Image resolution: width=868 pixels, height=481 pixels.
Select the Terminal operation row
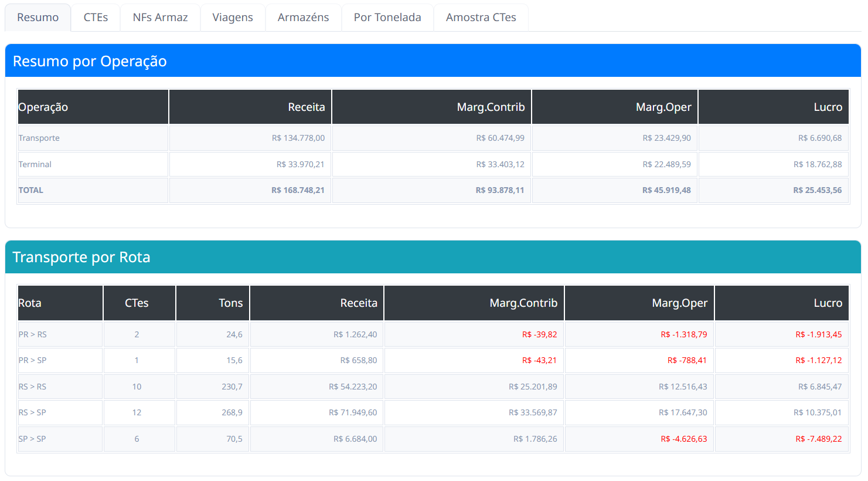coord(35,165)
